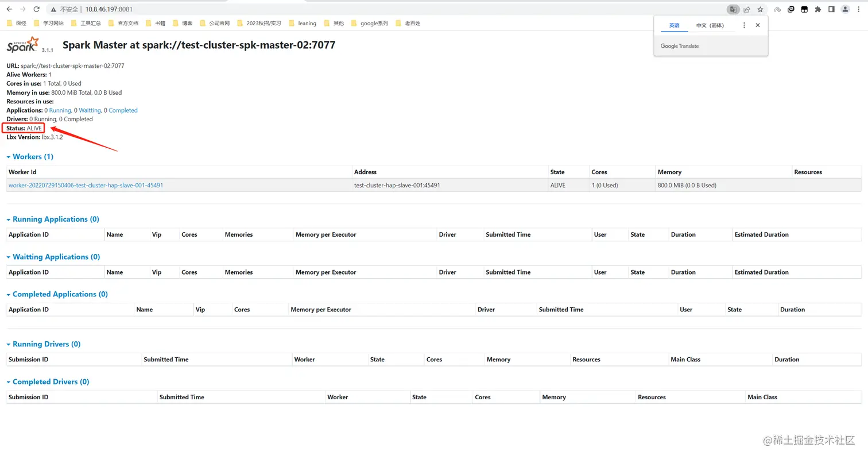Toggle the browser side panel icon
This screenshot has height=459, width=868.
(831, 9)
